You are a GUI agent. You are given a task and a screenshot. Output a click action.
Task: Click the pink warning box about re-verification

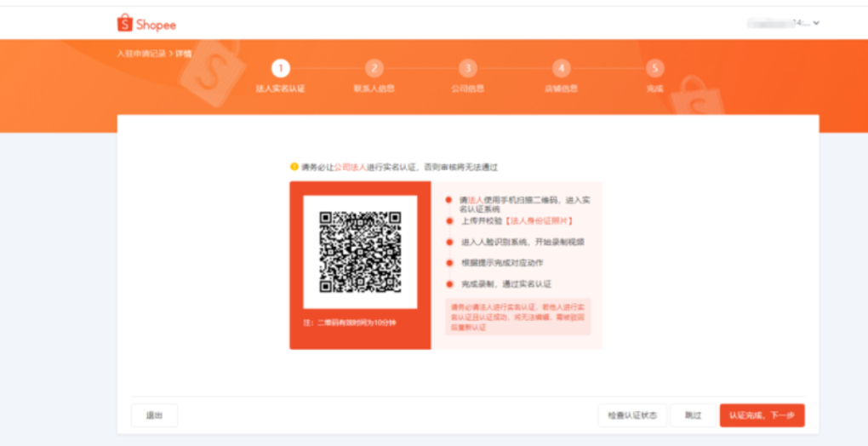[518, 317]
